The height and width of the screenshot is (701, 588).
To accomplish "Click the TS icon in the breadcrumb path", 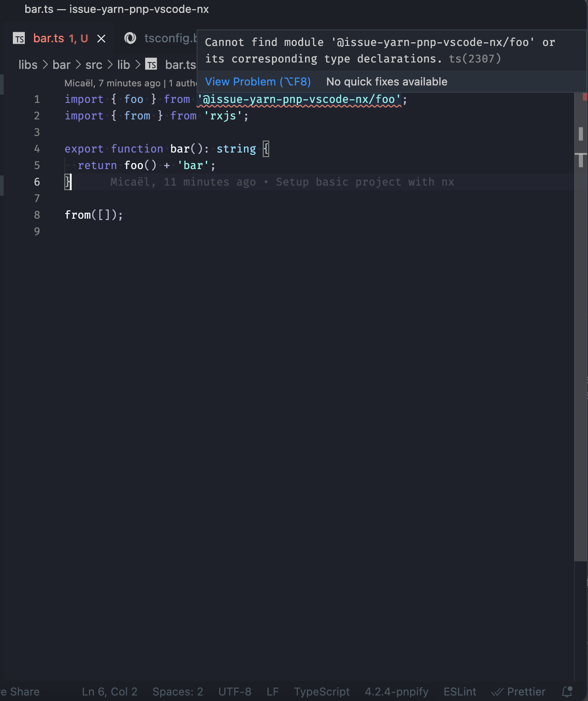I will 152,65.
